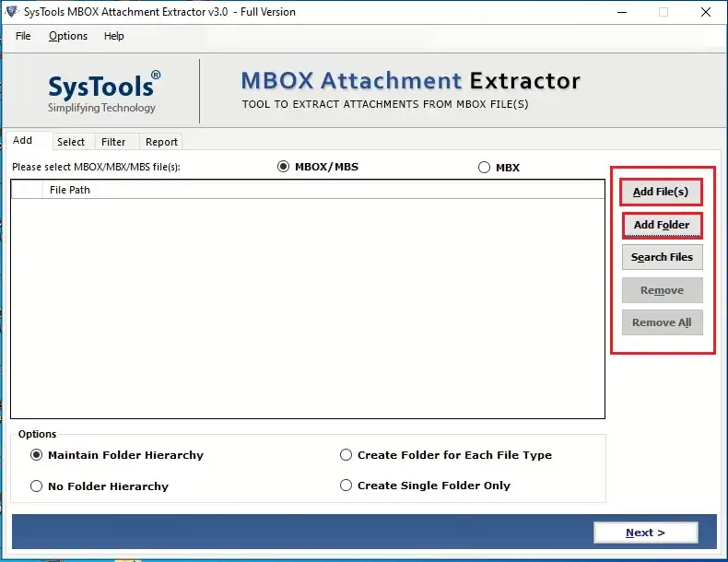Select the MBOX/MBS radio button

coord(283,167)
